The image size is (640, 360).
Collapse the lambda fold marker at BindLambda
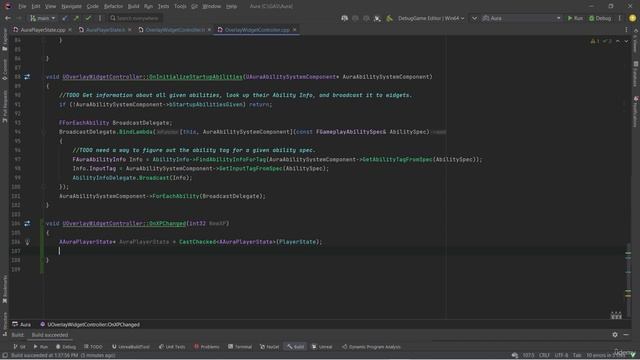(43, 132)
